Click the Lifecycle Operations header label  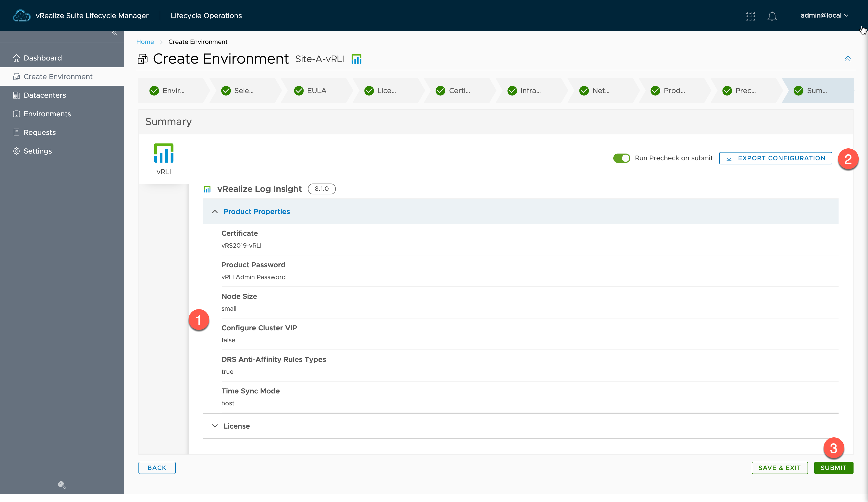206,16
